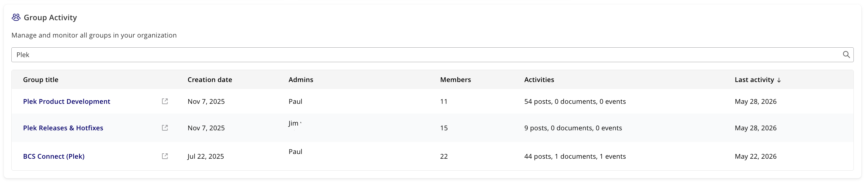Click "44 posts, 1 documents, 1 events"
868x183 pixels.
point(575,156)
